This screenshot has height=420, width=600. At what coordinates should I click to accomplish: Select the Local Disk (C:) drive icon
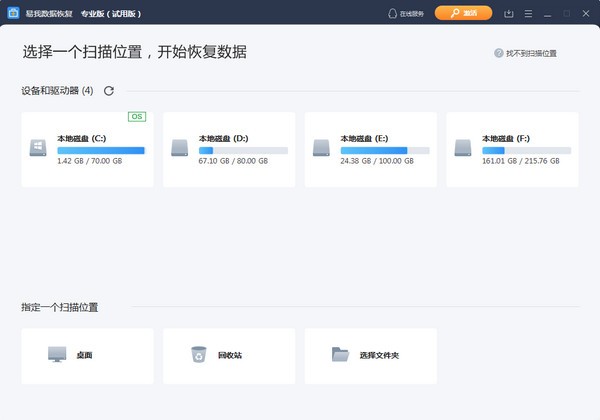pos(38,148)
